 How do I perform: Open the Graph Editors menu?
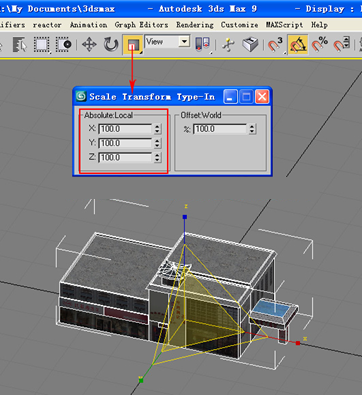(x=141, y=25)
